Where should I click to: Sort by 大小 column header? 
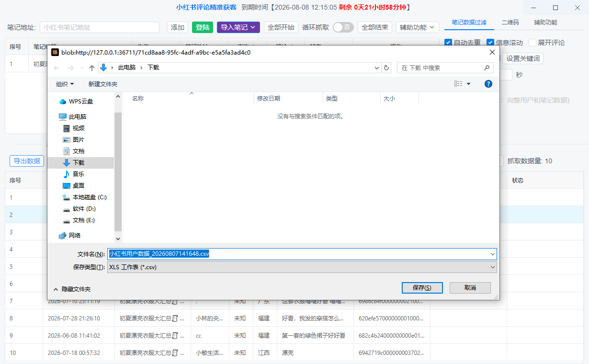coord(399,98)
